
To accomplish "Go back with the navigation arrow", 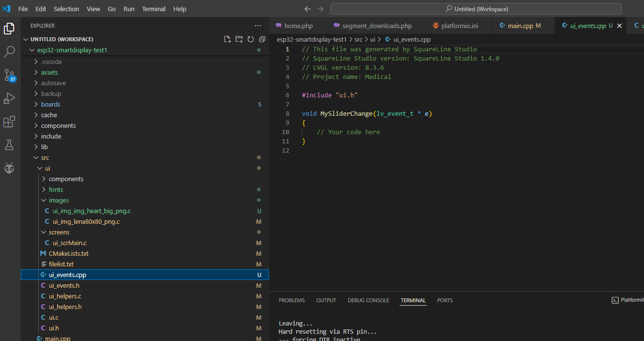I will pos(308,9).
